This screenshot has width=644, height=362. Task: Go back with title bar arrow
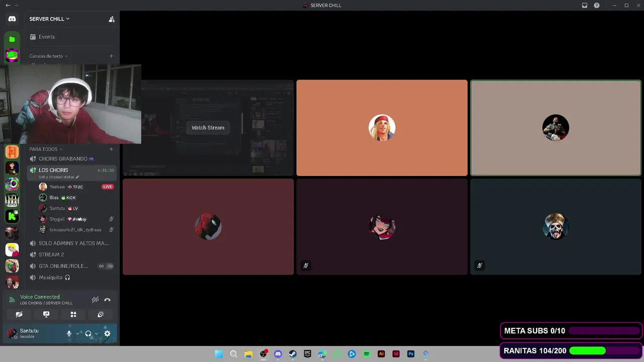(x=8, y=6)
